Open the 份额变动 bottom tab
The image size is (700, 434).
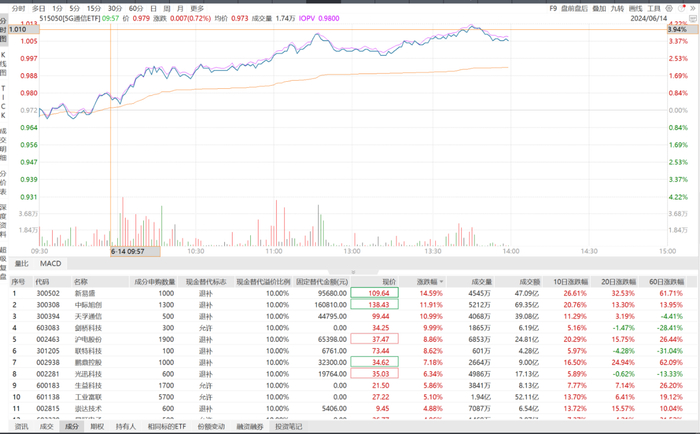[211, 426]
